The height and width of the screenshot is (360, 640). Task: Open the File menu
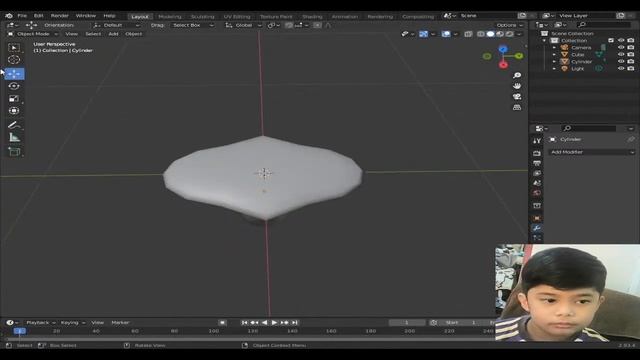click(x=22, y=16)
